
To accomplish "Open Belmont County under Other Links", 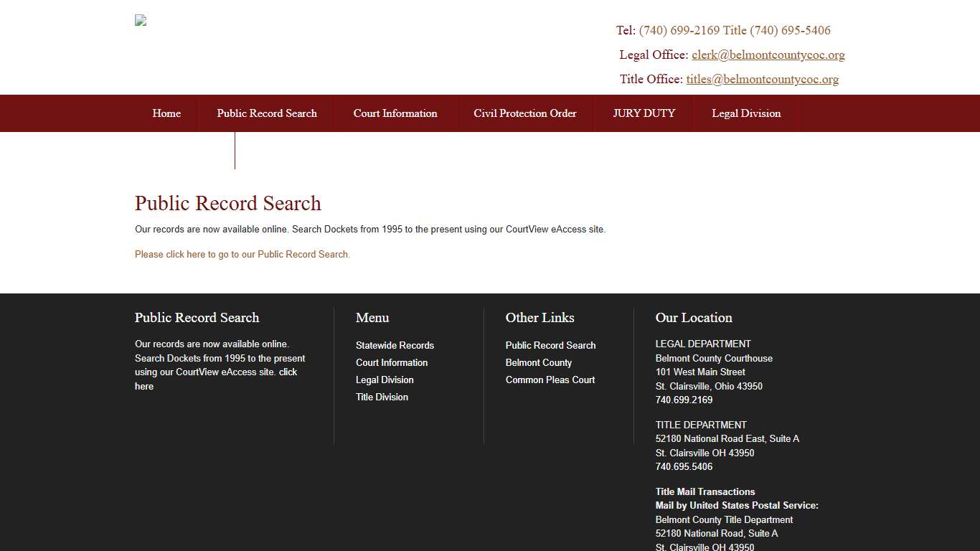I will [539, 362].
